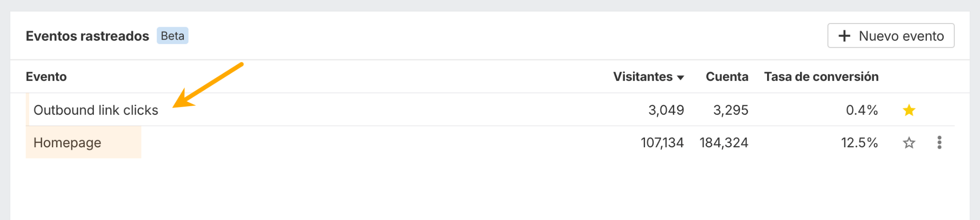Click the Evento column header
This screenshot has height=220, width=980.
46,77
